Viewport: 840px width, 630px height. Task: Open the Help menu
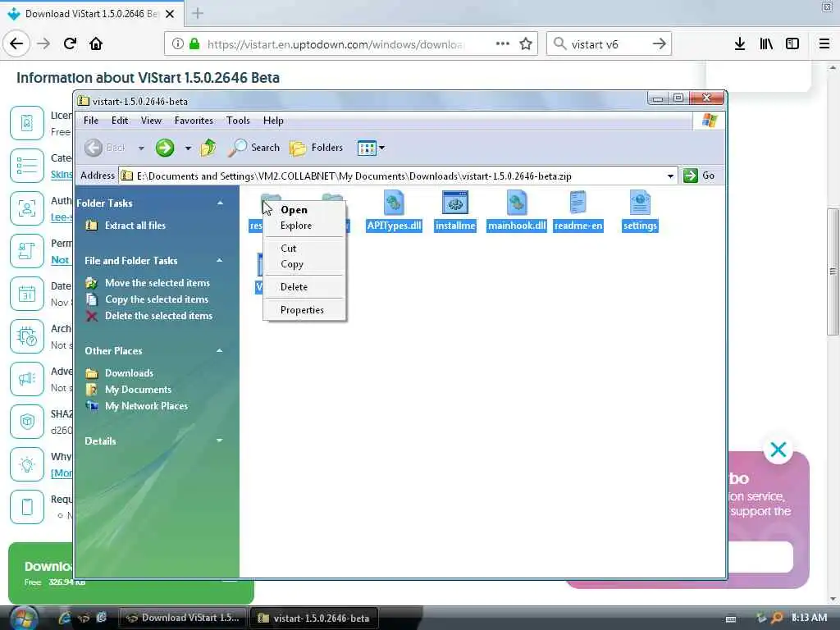point(273,121)
